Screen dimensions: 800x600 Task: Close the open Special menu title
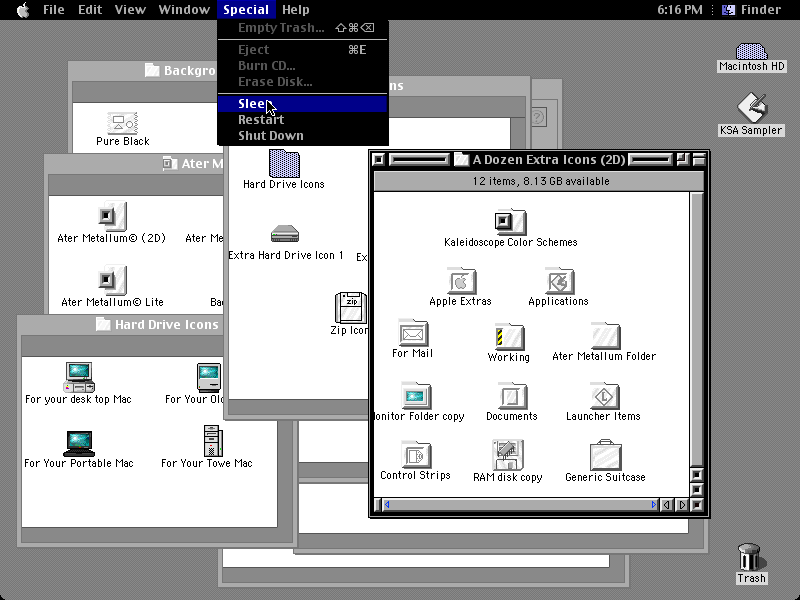pyautogui.click(x=246, y=10)
